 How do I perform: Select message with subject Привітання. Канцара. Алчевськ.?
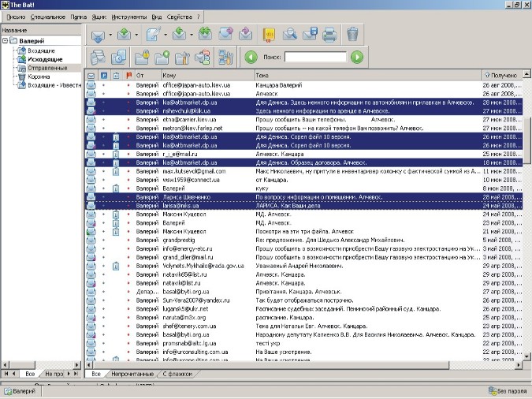(303, 292)
